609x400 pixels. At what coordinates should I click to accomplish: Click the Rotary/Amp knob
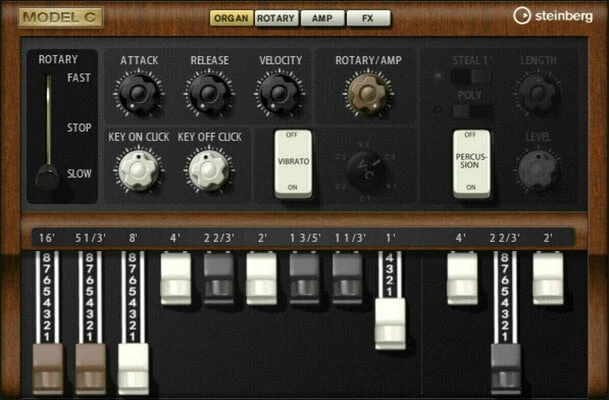coord(368,94)
